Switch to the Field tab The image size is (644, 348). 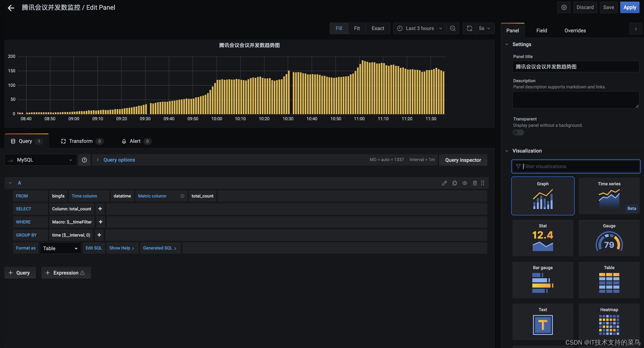pos(542,31)
